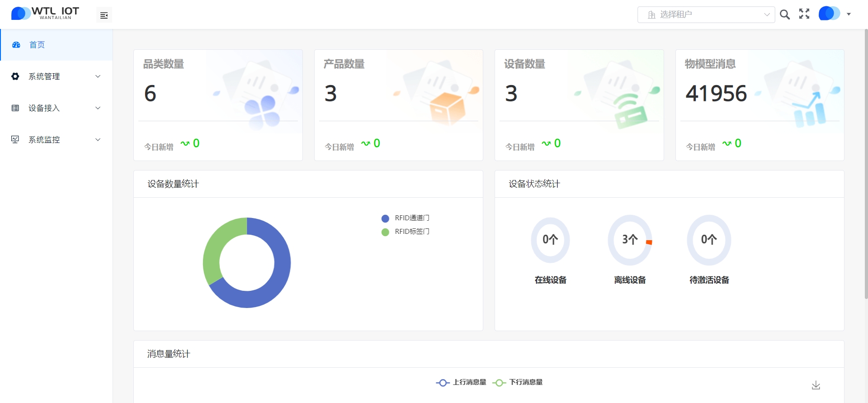Viewport: 868px width, 403px height.
Task: Click the 设备数量统计 panel title
Action: pyautogui.click(x=173, y=184)
